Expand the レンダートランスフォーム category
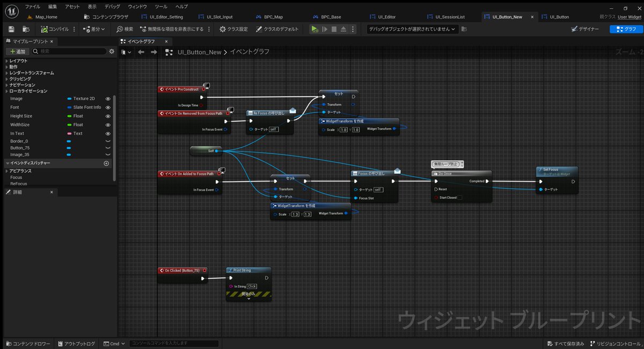Image resolution: width=644 pixels, height=349 pixels. point(7,73)
